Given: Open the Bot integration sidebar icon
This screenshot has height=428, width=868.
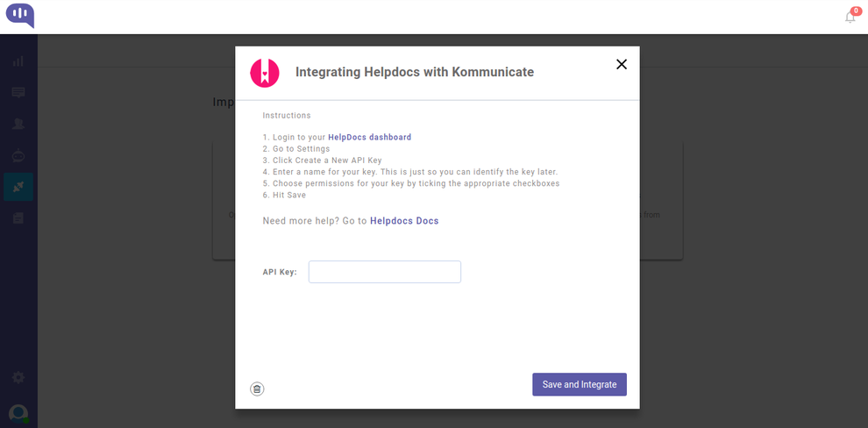Looking at the screenshot, I should point(18,156).
